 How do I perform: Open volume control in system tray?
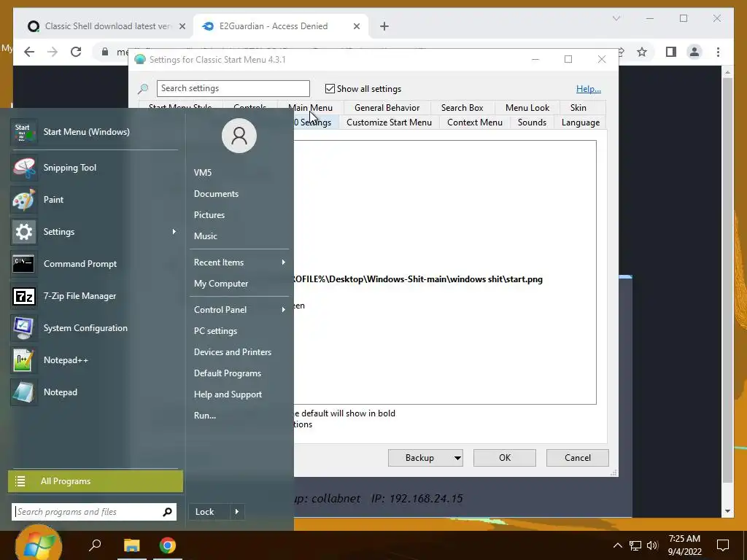(x=652, y=545)
